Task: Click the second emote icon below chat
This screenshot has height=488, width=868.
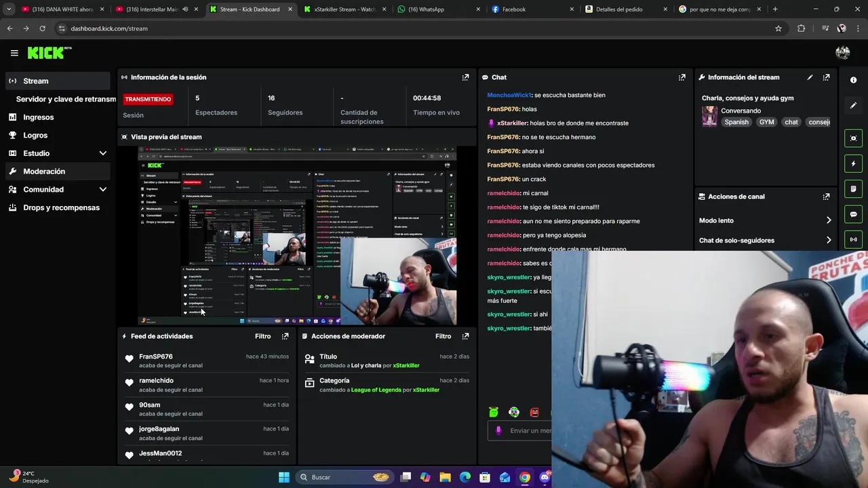Action: point(514,412)
